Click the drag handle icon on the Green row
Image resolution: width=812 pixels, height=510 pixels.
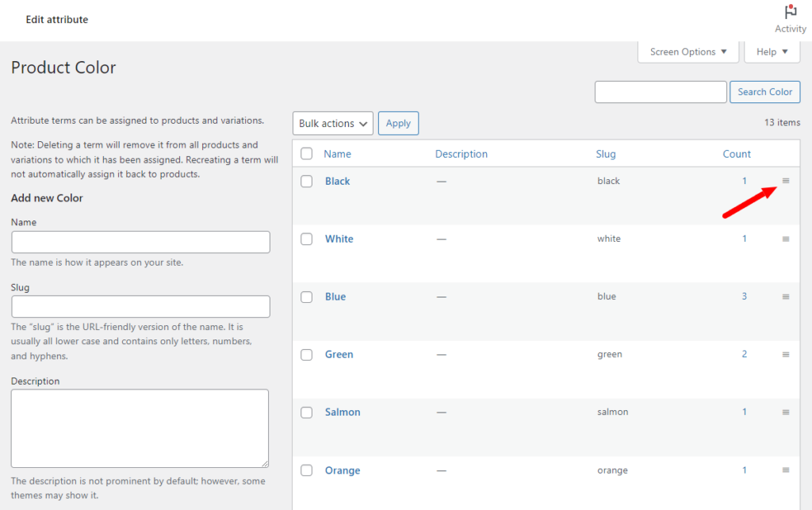[x=786, y=355]
